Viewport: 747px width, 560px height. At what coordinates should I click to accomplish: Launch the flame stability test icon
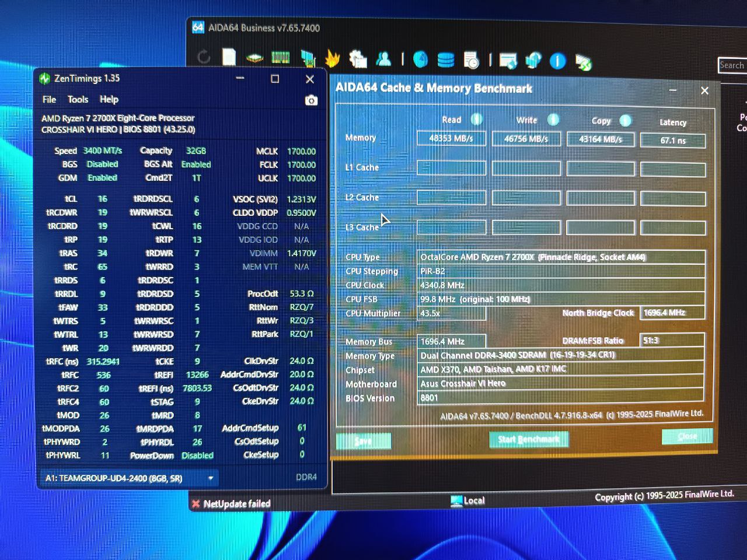[x=333, y=58]
